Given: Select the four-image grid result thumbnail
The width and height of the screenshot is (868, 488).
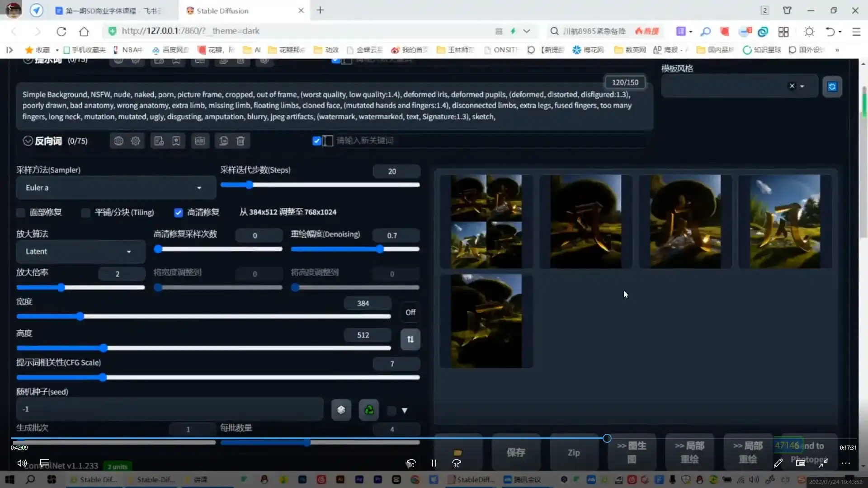Looking at the screenshot, I should tap(486, 221).
